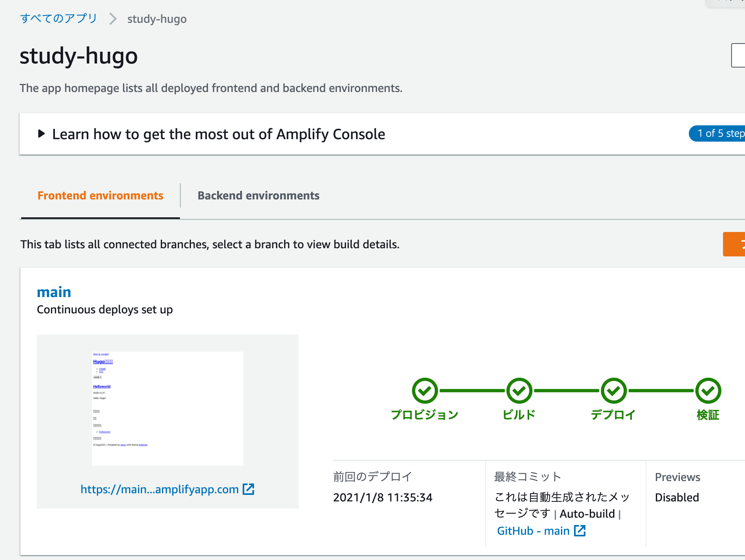Click the 最終コミット label
This screenshot has height=560, width=745.
coord(528,477)
